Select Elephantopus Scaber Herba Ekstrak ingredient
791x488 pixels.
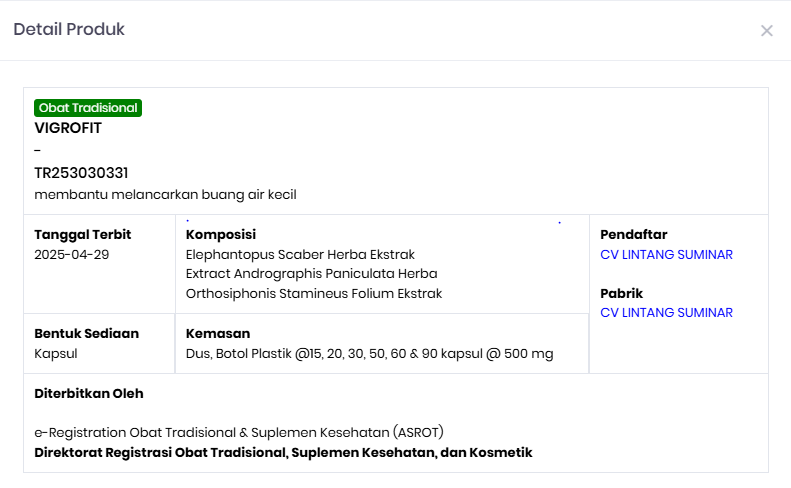[x=300, y=255]
